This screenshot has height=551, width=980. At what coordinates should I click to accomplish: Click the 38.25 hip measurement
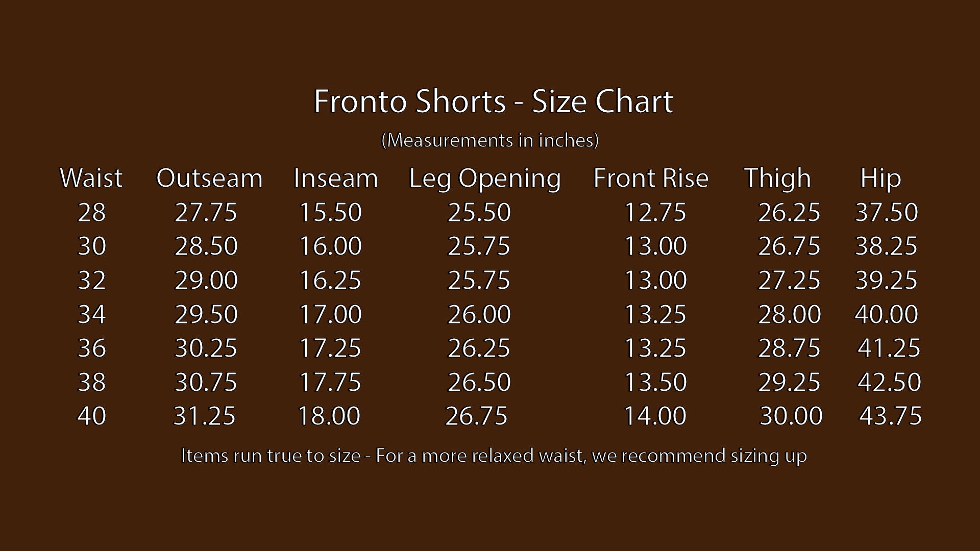click(x=886, y=246)
